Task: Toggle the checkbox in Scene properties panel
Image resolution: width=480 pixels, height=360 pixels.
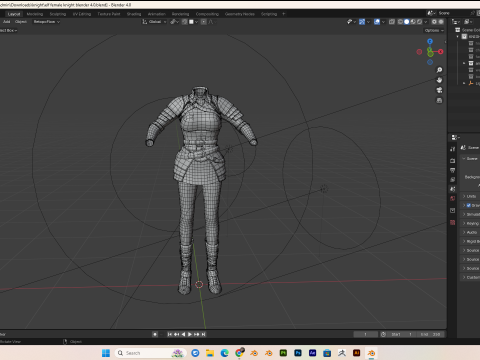Action: click(469, 205)
